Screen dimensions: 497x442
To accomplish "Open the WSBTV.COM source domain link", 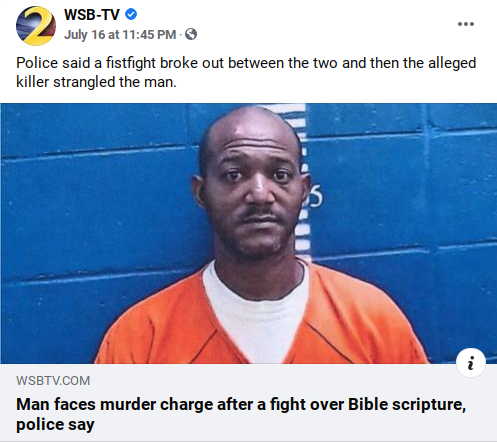I will pyautogui.click(x=53, y=381).
